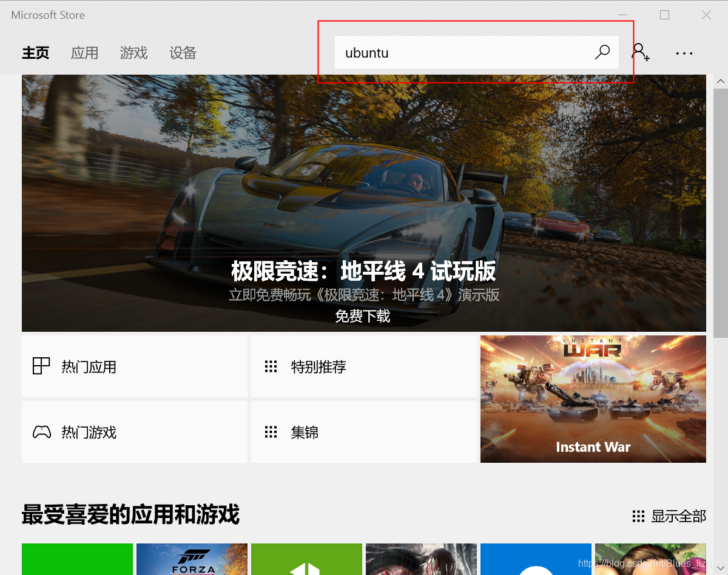
Task: Switch to the 主页 tab
Action: tap(36, 53)
